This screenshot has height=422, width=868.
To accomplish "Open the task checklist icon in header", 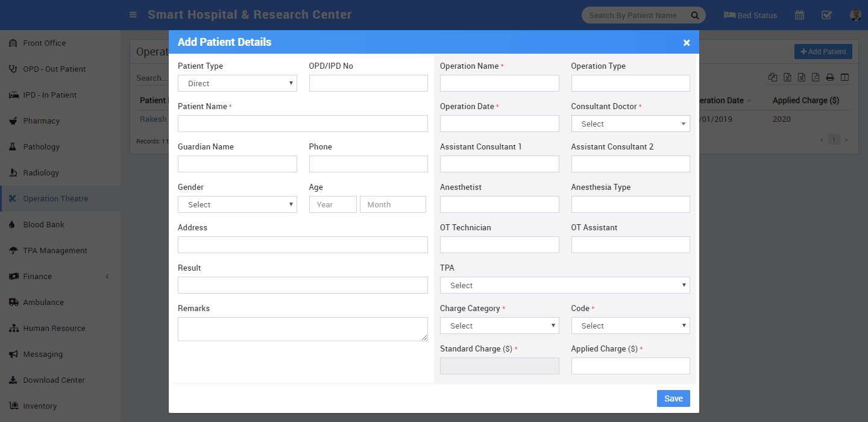I will click(x=827, y=15).
